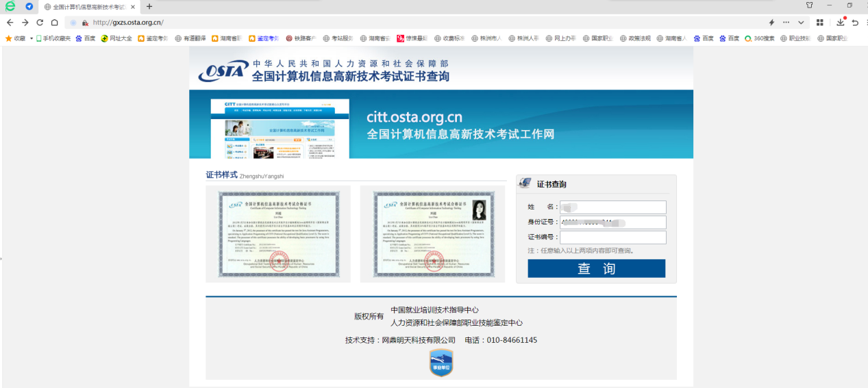This screenshot has height=388, width=868.
Task: Expand the address bar dropdown chevron
Action: tap(801, 23)
